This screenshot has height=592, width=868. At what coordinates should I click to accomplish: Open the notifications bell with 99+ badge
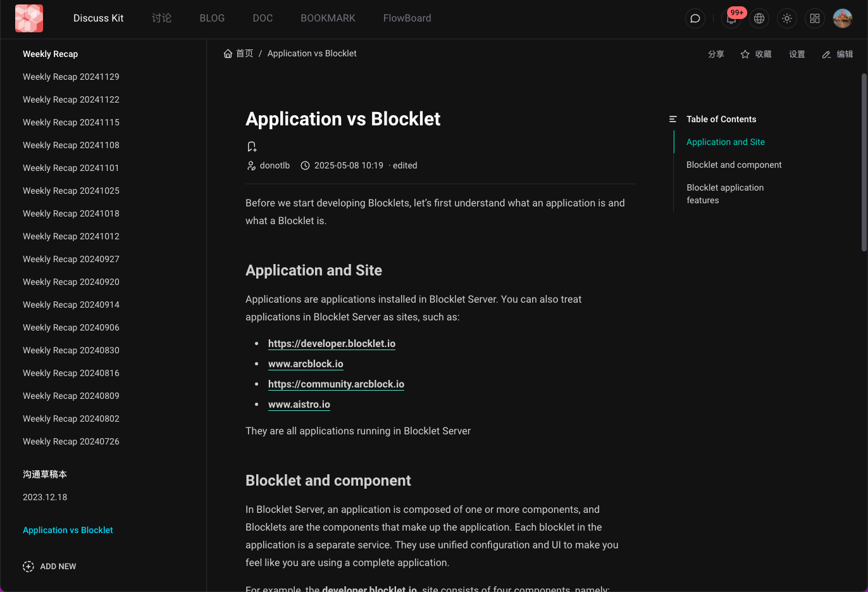coord(731,18)
